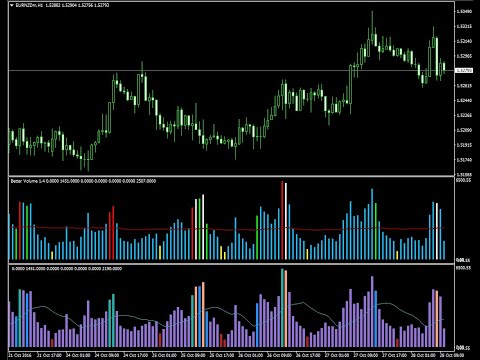Click the tall white bar beside tallest red bar
The width and height of the screenshot is (480, 360).
[x=286, y=221]
